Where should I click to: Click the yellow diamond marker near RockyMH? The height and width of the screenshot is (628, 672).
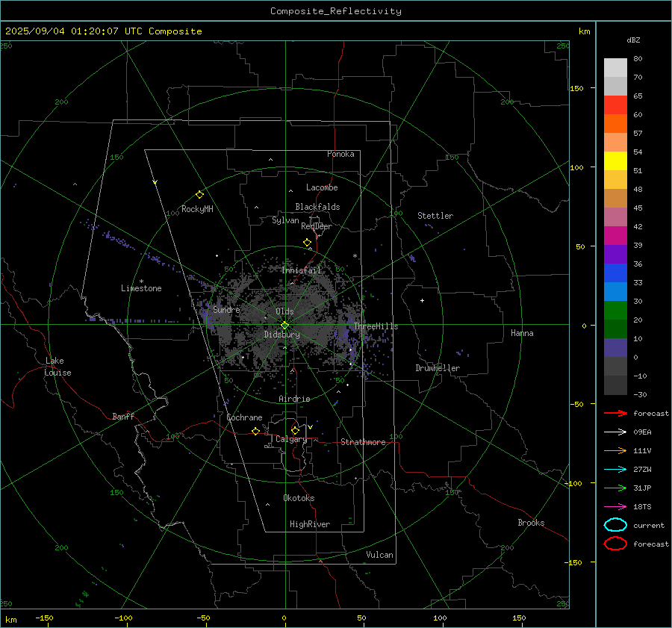[x=199, y=195]
